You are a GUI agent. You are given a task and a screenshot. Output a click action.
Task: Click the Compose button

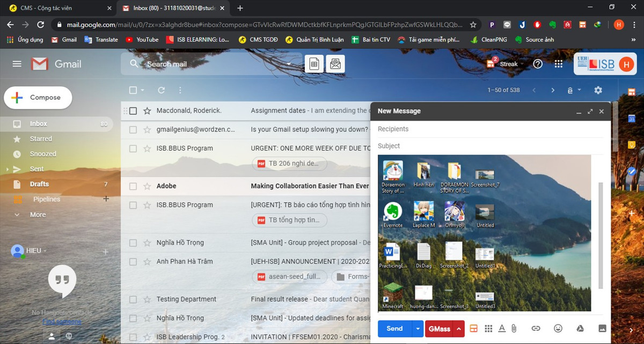(38, 98)
